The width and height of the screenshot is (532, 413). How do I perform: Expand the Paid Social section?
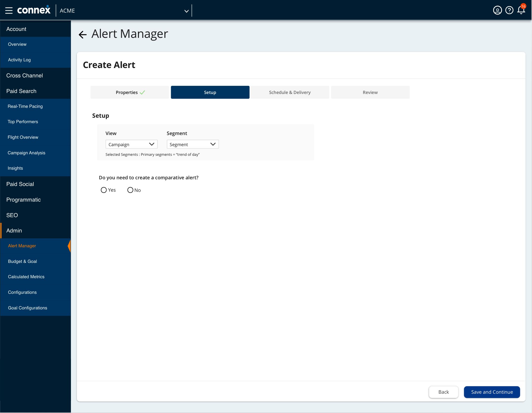(36, 184)
